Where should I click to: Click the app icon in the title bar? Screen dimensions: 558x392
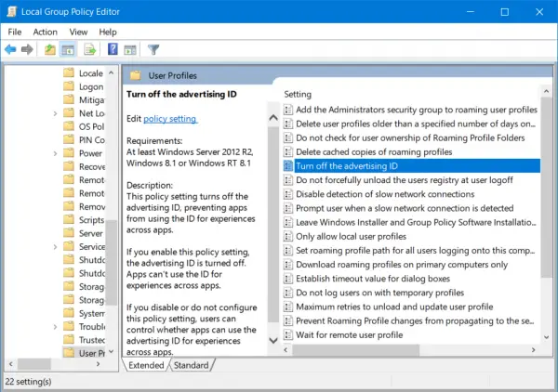11,11
